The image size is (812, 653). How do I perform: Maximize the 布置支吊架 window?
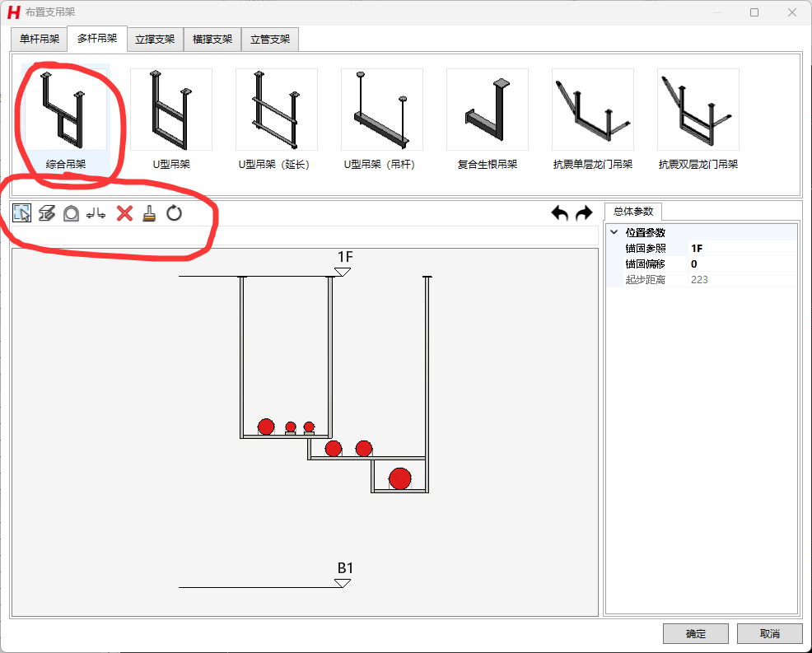754,12
